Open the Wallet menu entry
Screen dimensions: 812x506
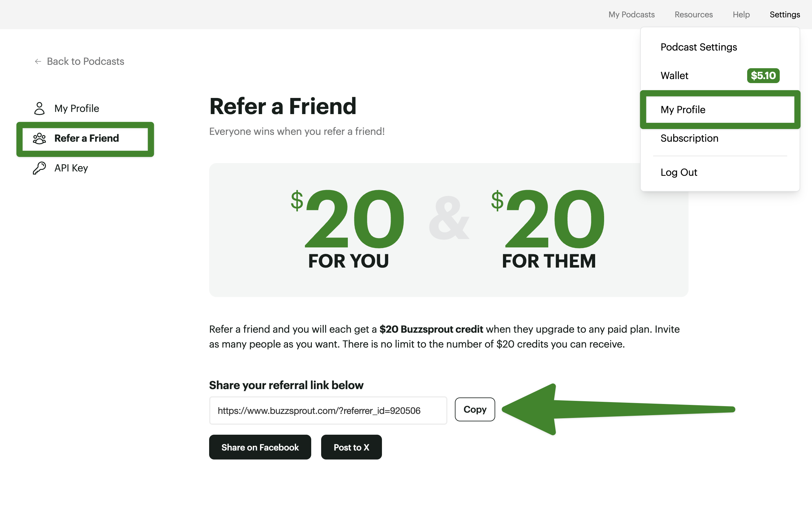pyautogui.click(x=674, y=76)
